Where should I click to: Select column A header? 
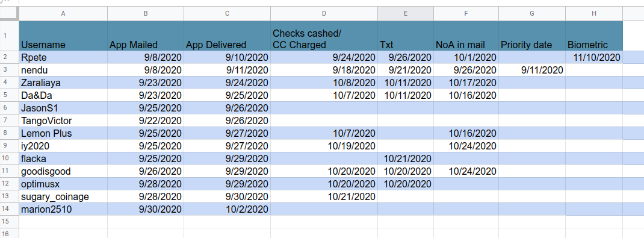[63, 14]
